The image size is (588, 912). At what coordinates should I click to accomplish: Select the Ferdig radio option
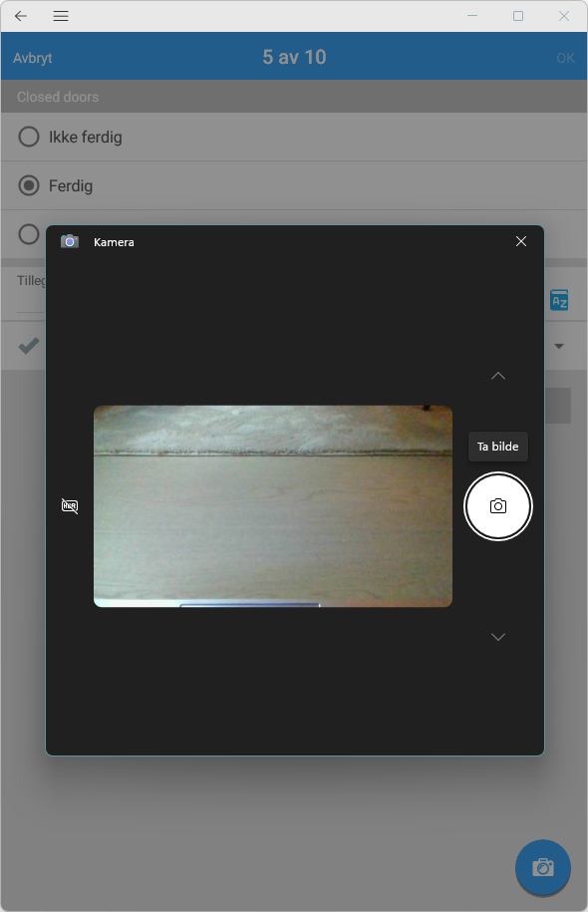[x=29, y=185]
